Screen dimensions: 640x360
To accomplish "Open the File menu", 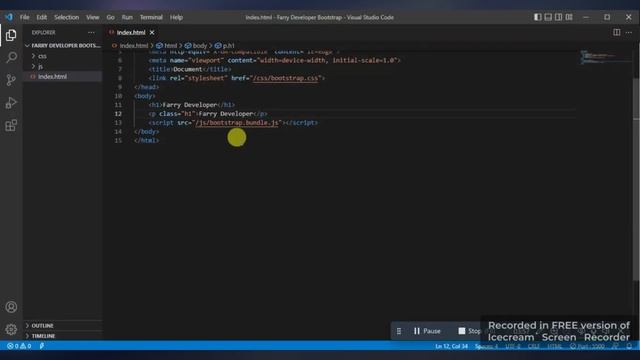I will pyautogui.click(x=24, y=17).
